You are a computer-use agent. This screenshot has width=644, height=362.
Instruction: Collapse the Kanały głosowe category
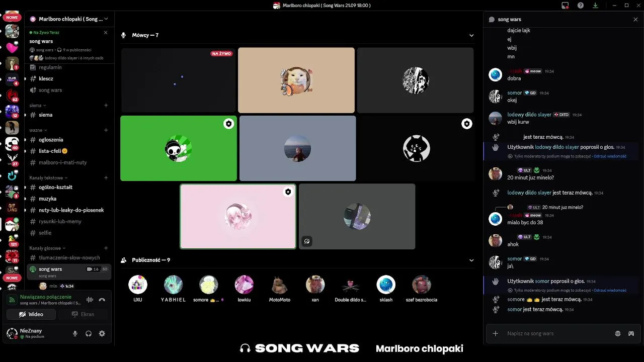[x=47, y=248]
